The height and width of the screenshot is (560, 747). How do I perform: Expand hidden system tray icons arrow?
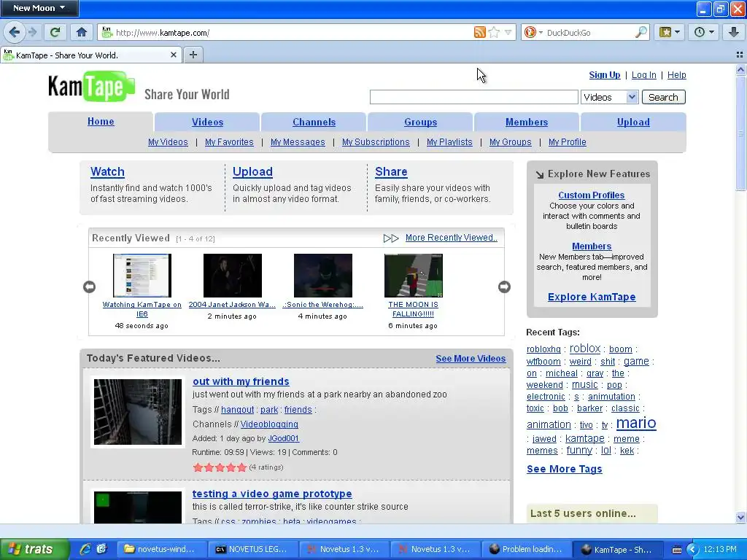(692, 550)
